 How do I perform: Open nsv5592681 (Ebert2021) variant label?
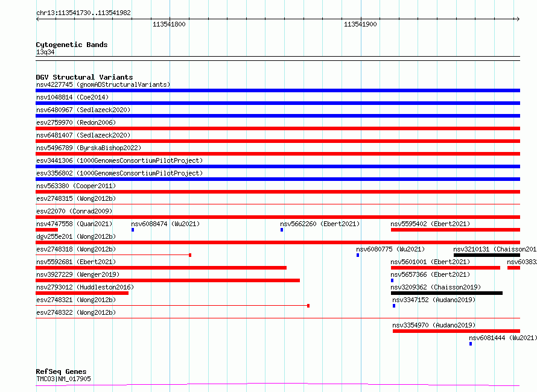click(x=76, y=262)
